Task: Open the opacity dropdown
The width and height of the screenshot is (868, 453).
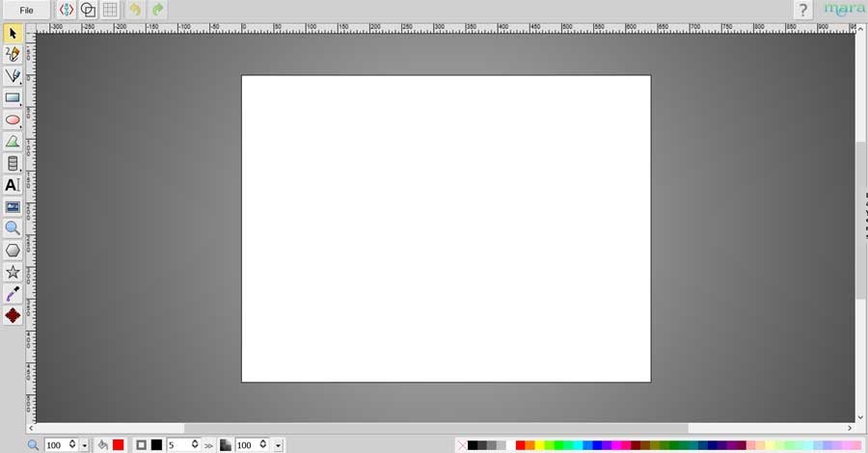Action: [278, 444]
